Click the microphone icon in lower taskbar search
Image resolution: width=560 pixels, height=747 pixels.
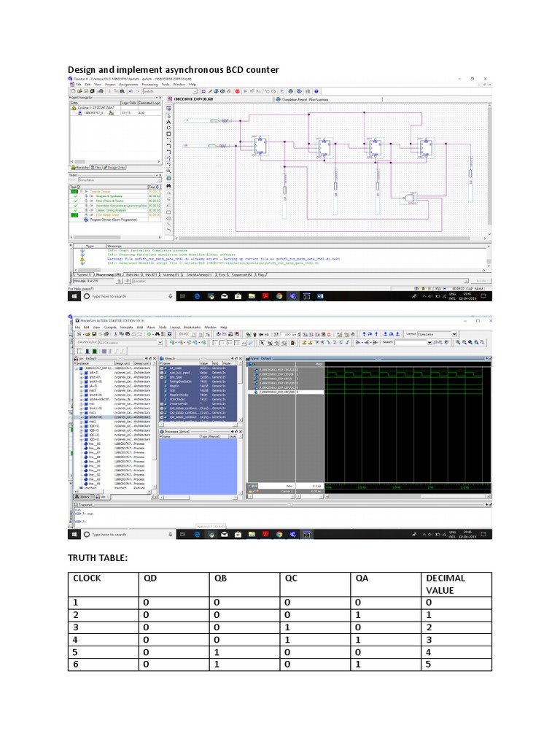point(170,535)
